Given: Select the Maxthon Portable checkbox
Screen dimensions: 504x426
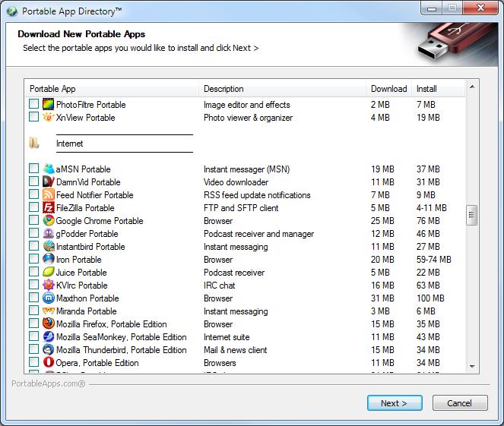Looking at the screenshot, I should click(x=33, y=298).
